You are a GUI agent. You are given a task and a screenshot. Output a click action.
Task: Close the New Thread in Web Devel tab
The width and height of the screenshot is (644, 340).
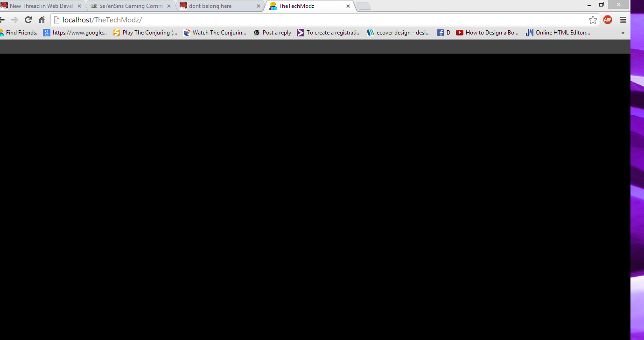pyautogui.click(x=79, y=6)
